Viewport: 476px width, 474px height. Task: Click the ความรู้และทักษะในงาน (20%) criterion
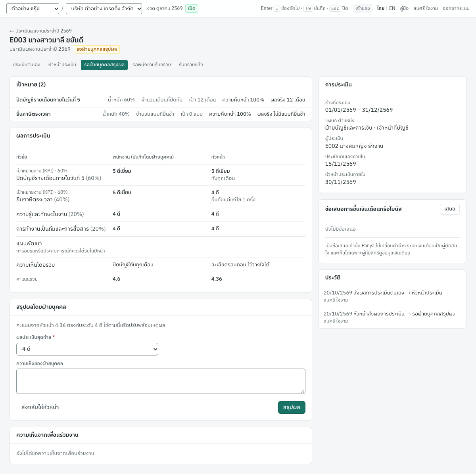click(50, 214)
